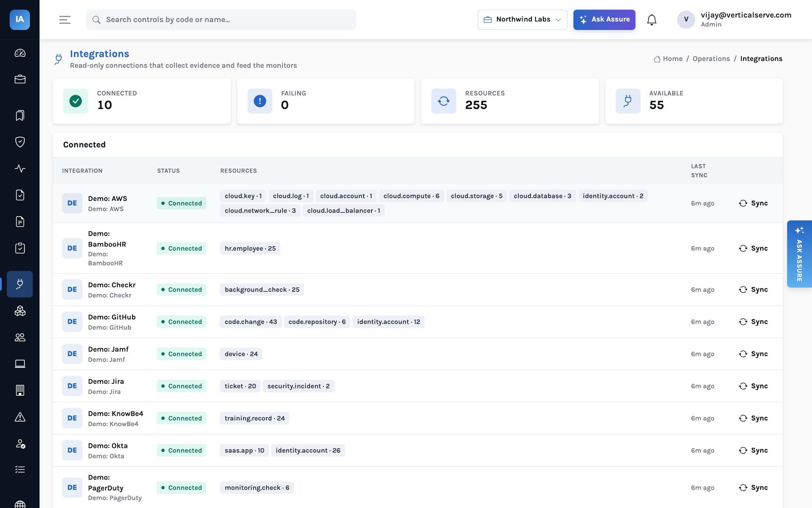Sync the Demo: Okta integration
Screen dimensions: 812x508
[x=754, y=450]
